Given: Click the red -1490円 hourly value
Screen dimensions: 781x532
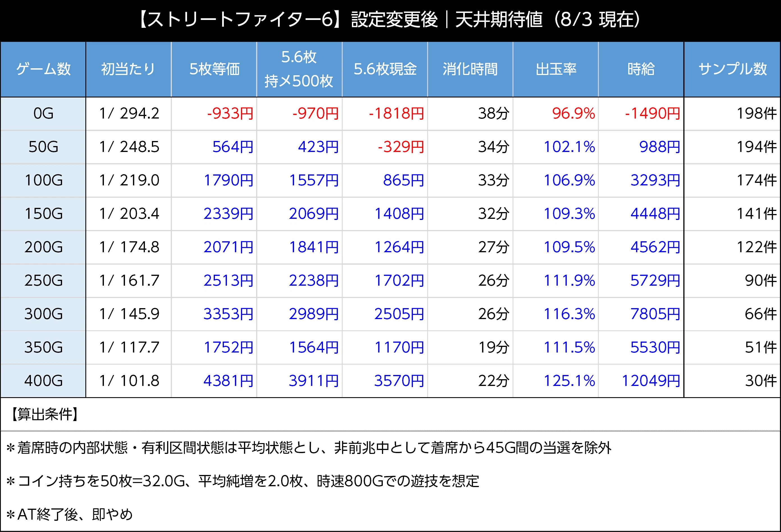Looking at the screenshot, I should click(653, 113).
